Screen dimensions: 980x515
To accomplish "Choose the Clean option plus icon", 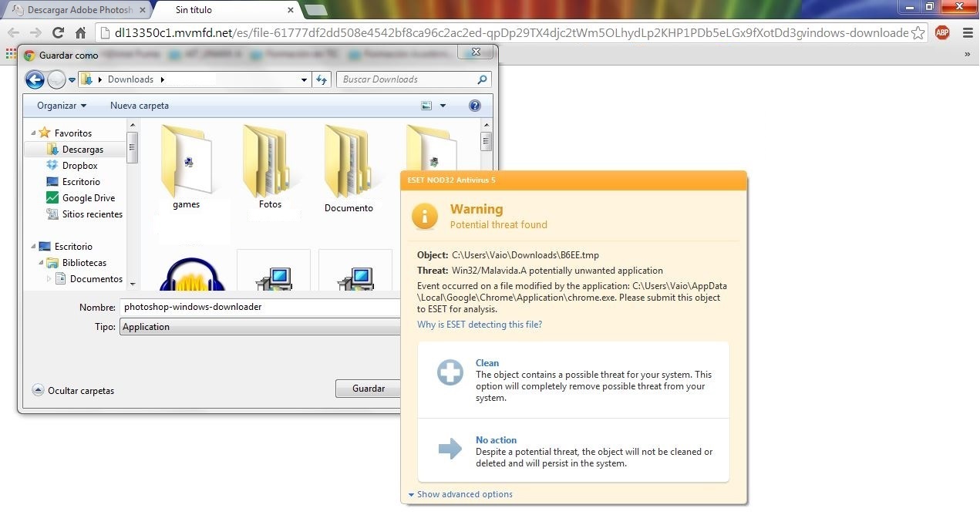I will [450, 373].
